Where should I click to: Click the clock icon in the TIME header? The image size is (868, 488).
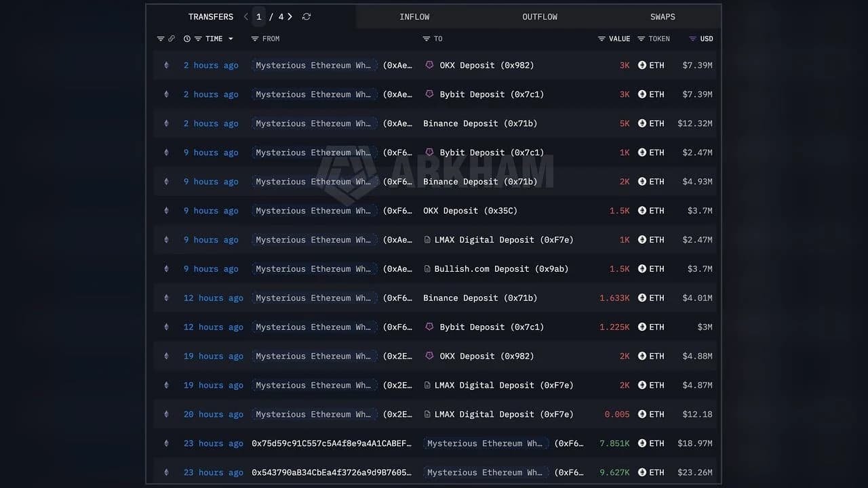point(187,39)
